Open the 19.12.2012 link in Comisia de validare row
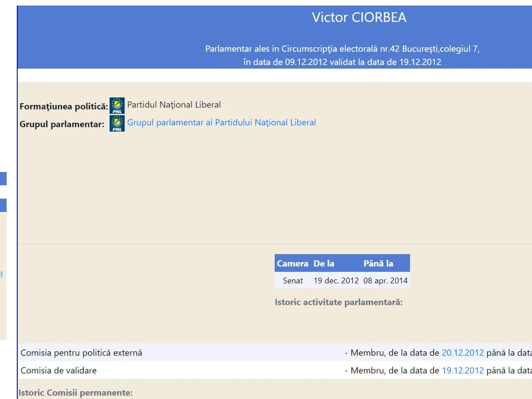This screenshot has height=399, width=532. [462, 371]
